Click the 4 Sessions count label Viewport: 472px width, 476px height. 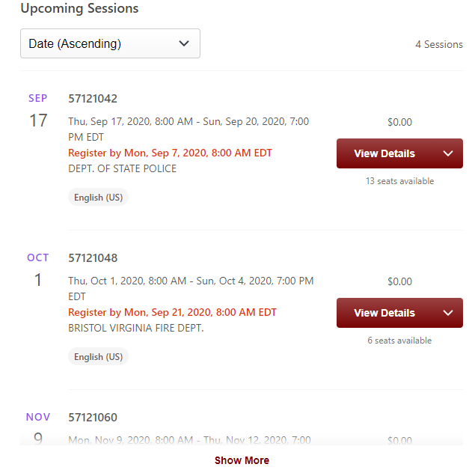pyautogui.click(x=439, y=44)
